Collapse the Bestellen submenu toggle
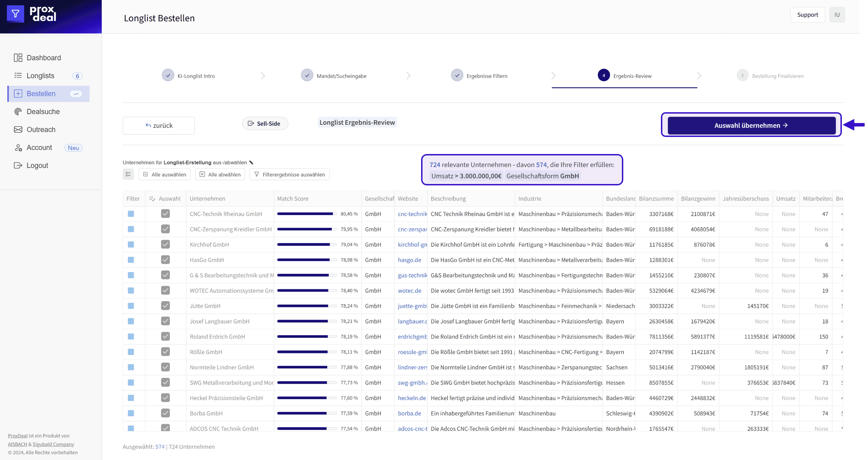The image size is (868, 460). point(76,94)
